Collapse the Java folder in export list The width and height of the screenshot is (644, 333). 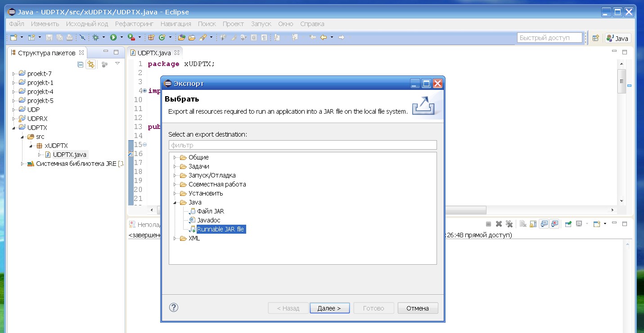coord(175,203)
